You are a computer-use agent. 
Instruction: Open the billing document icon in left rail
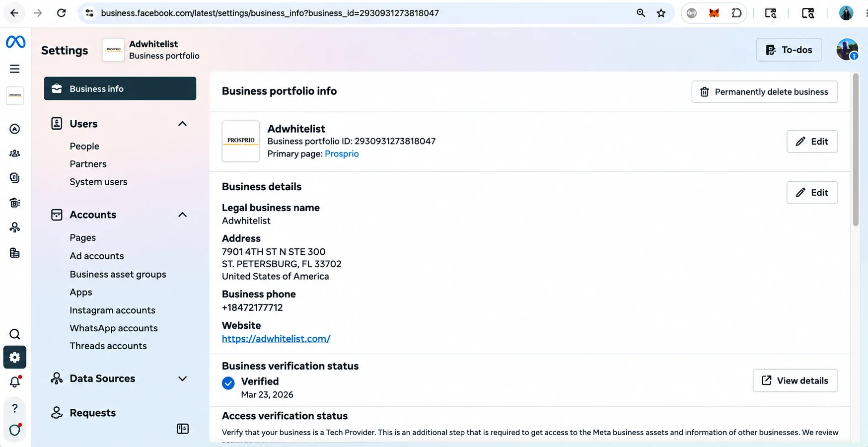(x=15, y=253)
